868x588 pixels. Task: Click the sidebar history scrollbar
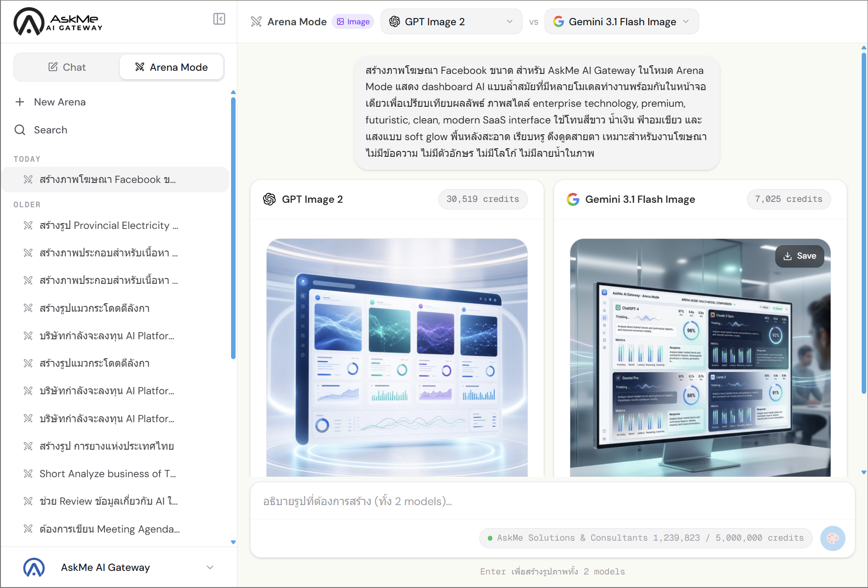233,228
